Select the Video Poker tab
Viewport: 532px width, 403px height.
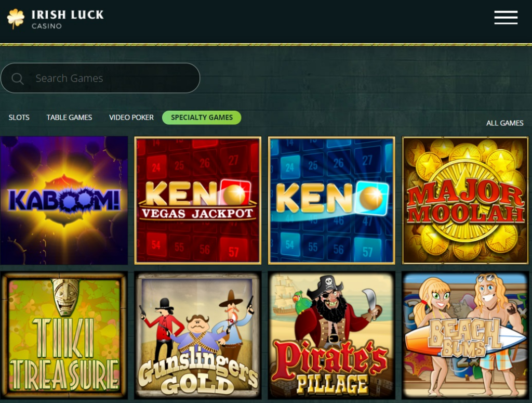[131, 118]
